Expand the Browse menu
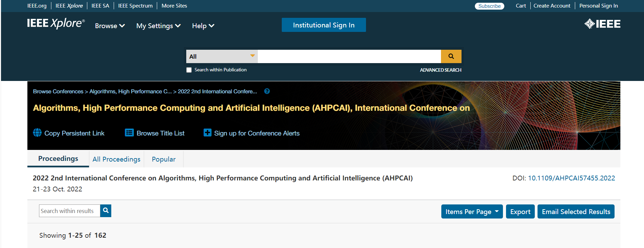 110,26
